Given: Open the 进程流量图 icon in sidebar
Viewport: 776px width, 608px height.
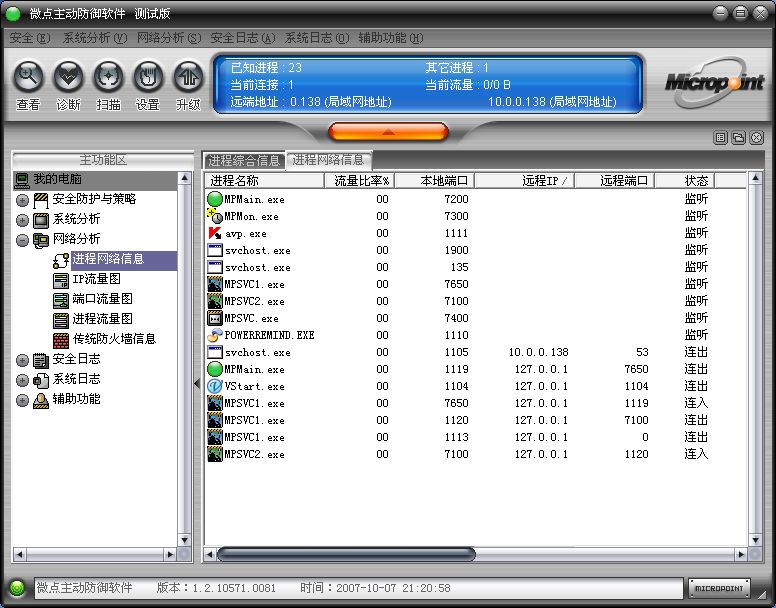Looking at the screenshot, I should [61, 320].
